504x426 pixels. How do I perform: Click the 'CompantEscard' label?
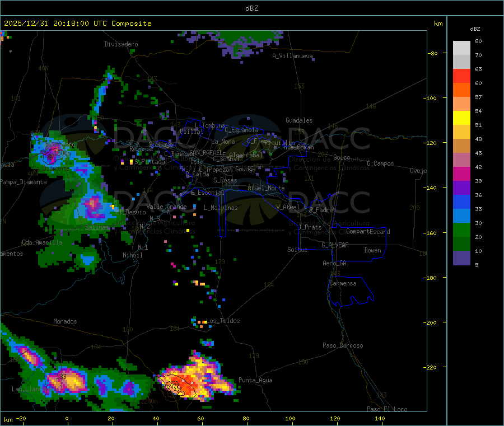[x=368, y=232]
